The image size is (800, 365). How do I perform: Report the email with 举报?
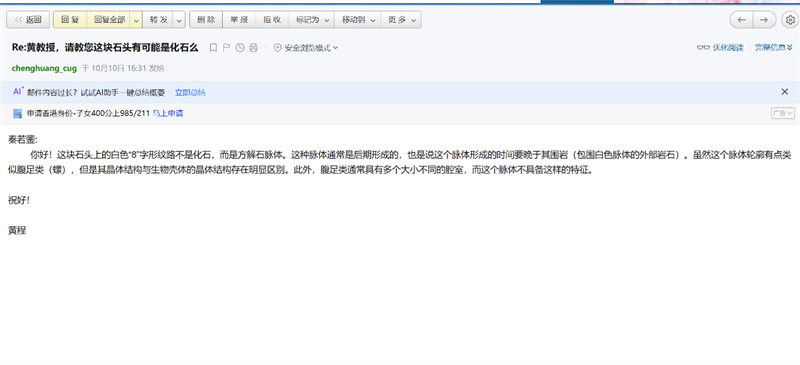(239, 20)
